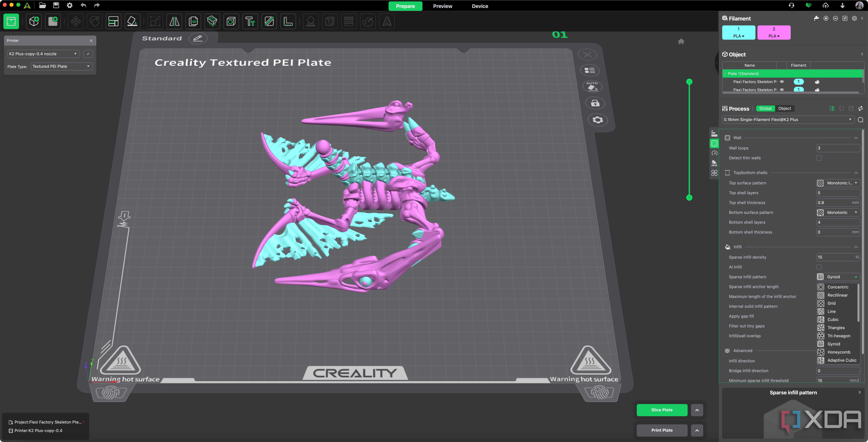Switch Process scope to Object
The width and height of the screenshot is (868, 442).
point(784,108)
